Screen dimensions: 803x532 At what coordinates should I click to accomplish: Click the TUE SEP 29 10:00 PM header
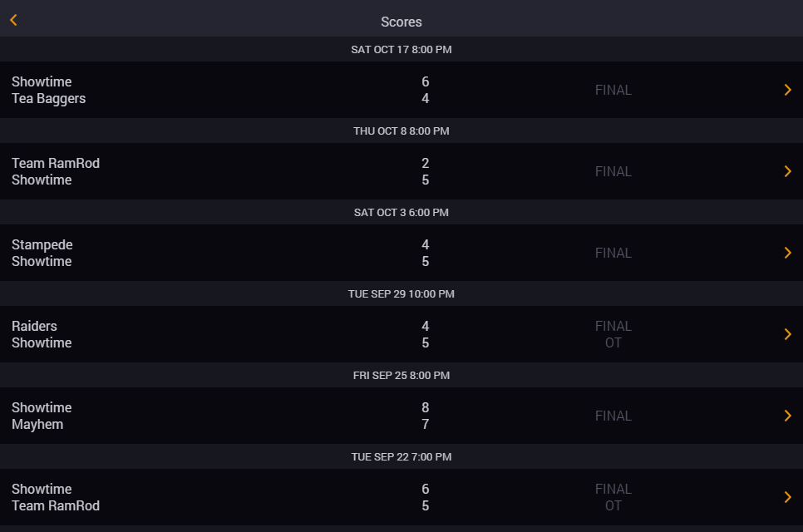(401, 294)
